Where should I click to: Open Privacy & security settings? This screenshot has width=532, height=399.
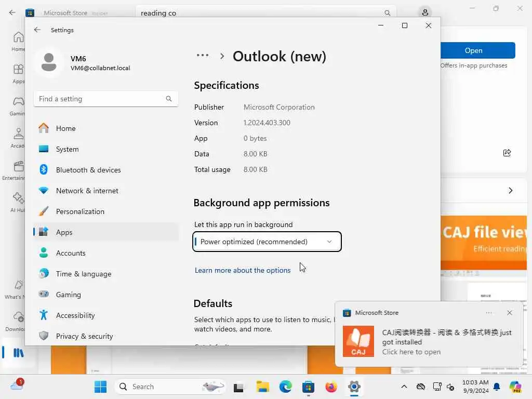[106, 336]
